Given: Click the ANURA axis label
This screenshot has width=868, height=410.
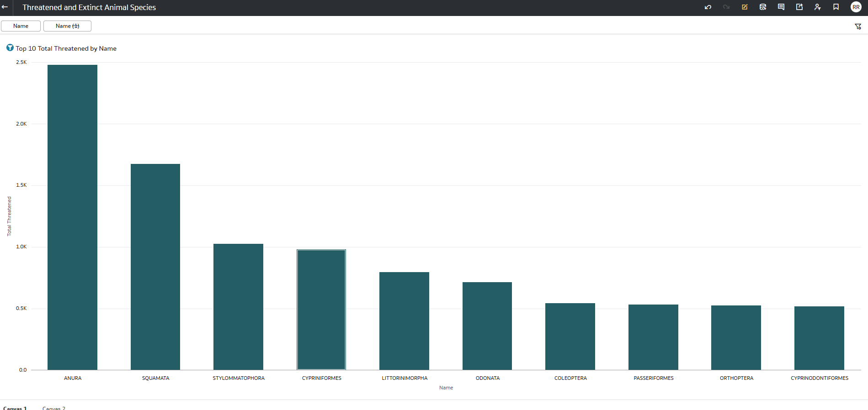Looking at the screenshot, I should [x=73, y=378].
